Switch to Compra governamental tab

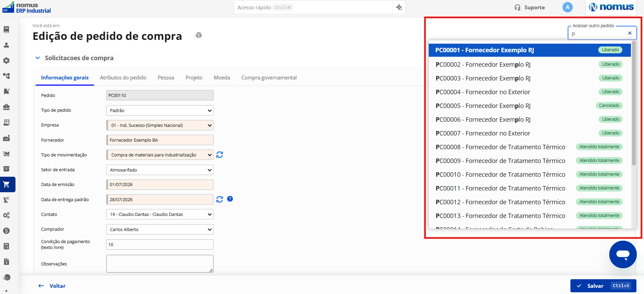point(269,78)
